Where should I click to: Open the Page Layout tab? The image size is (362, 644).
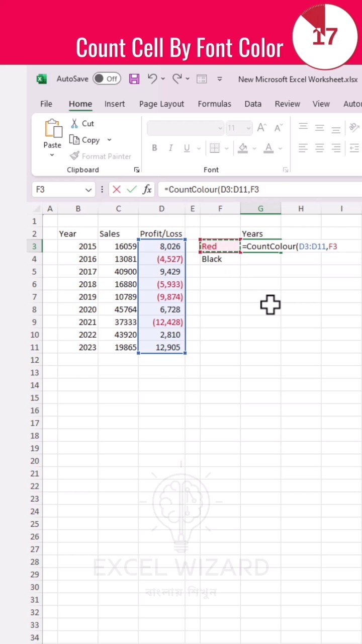point(162,104)
